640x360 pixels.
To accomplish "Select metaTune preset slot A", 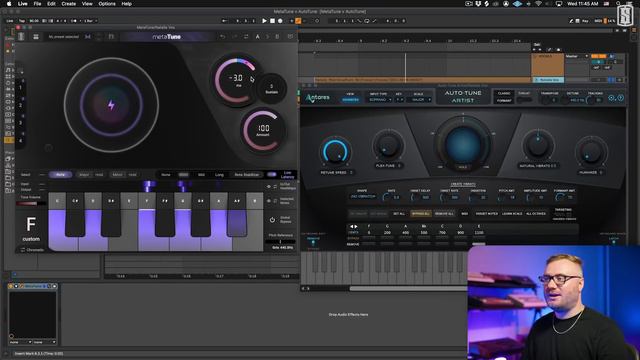I will pyautogui.click(x=257, y=37).
